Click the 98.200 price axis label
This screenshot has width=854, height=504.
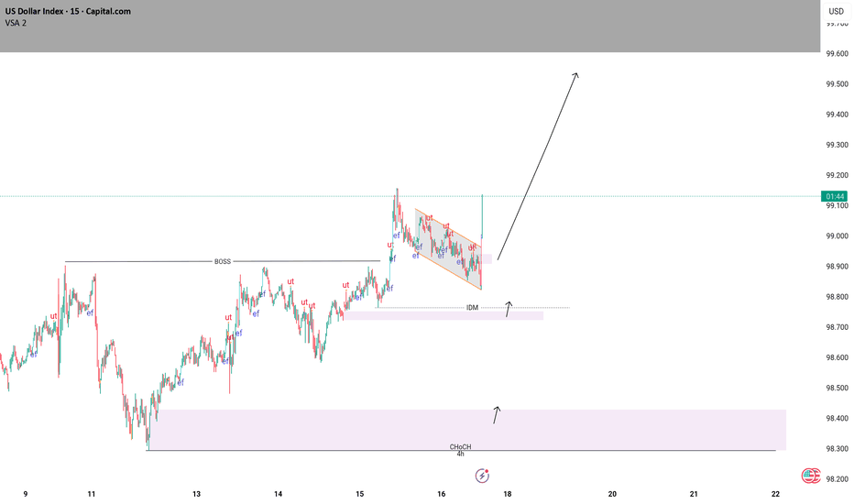pos(838,479)
